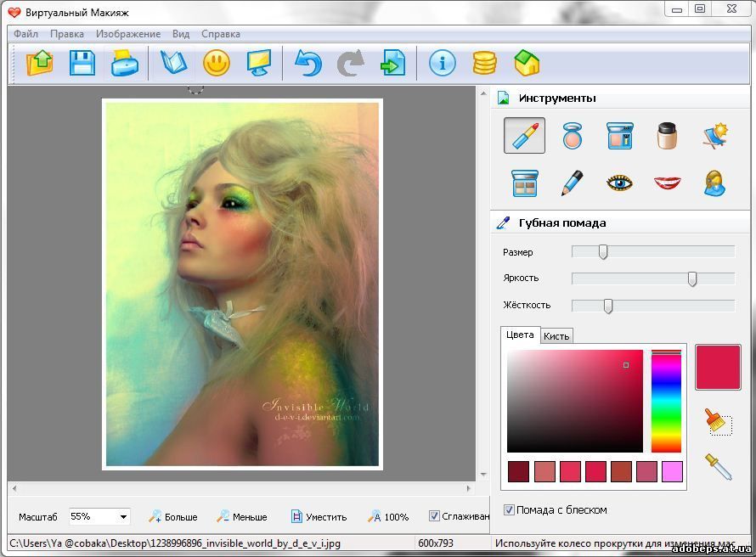
Task: Uncheck Помада с блеском option
Action: pos(509,509)
